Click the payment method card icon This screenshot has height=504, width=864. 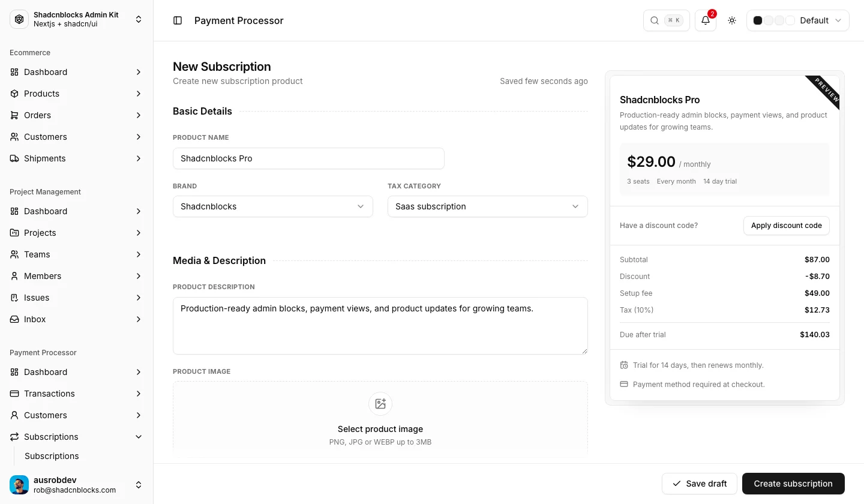(624, 384)
